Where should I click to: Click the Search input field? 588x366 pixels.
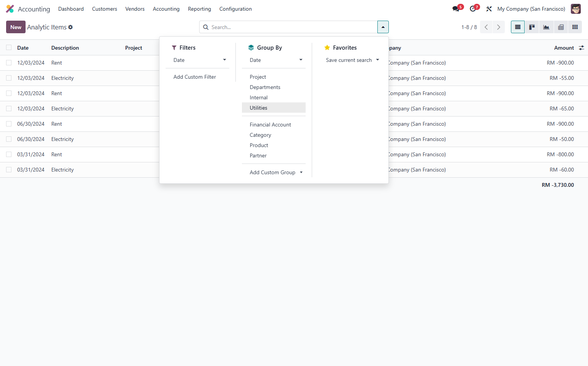tap(293, 27)
